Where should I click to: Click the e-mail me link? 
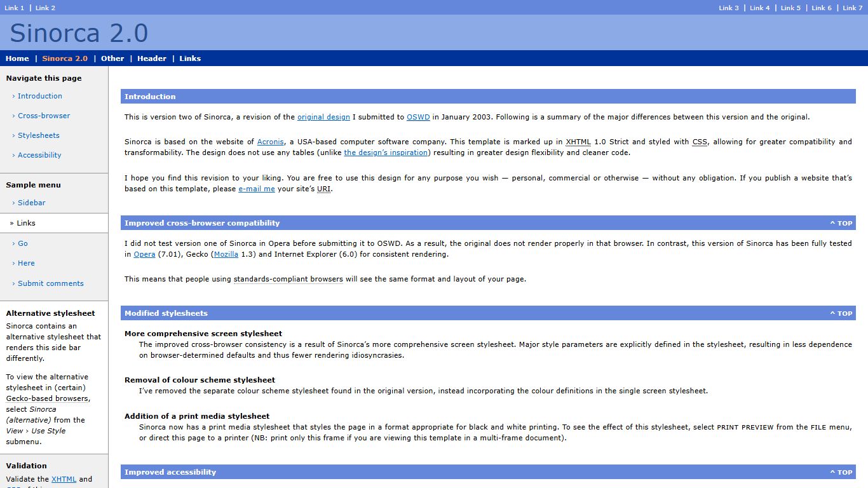[x=257, y=189]
